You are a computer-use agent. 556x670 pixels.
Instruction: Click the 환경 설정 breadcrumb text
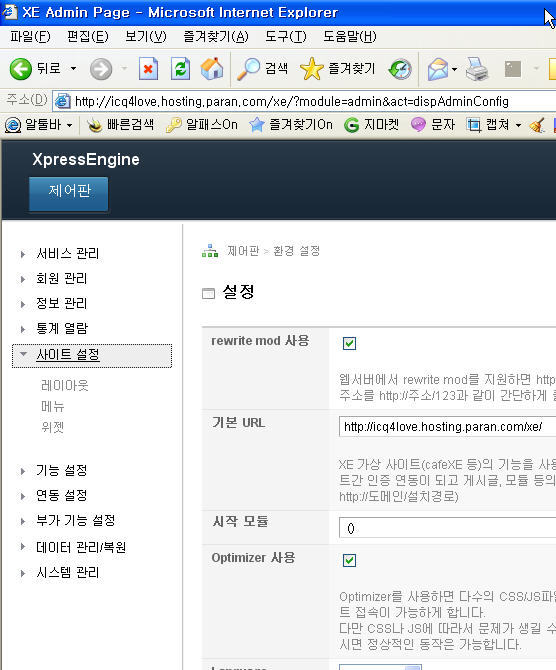pos(297,251)
